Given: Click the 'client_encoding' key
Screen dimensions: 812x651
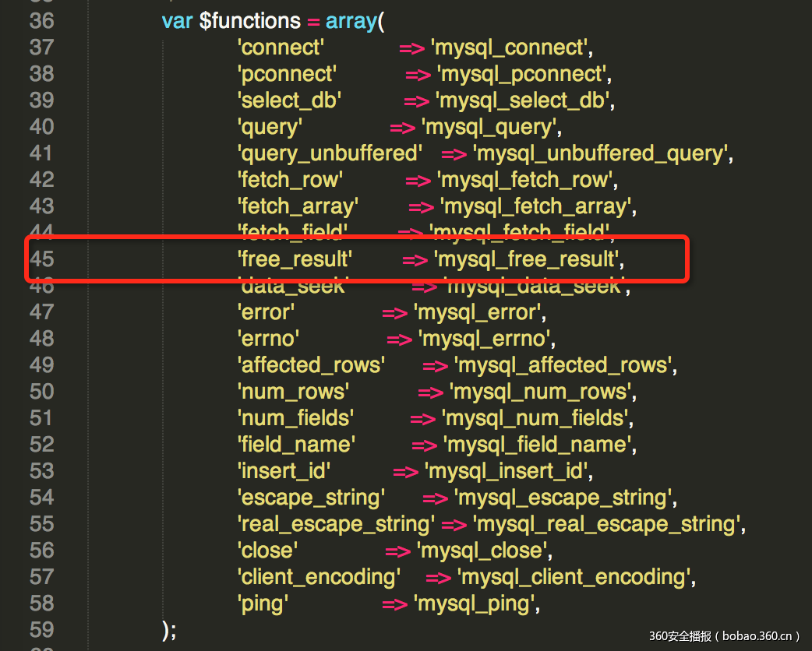Looking at the screenshot, I should tap(319, 577).
